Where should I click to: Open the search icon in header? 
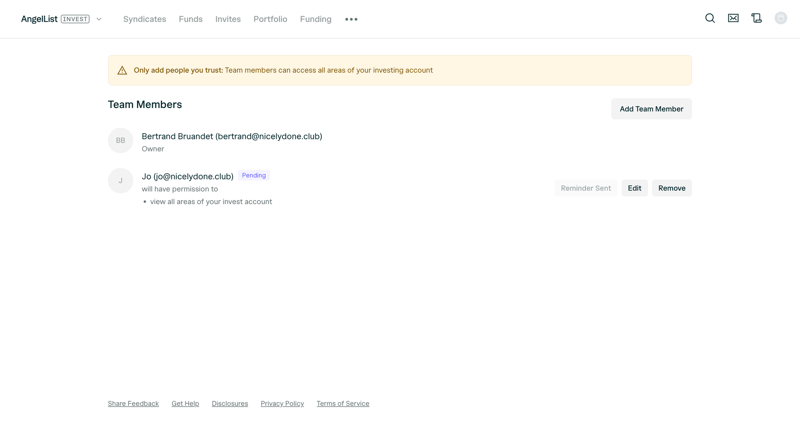710,18
